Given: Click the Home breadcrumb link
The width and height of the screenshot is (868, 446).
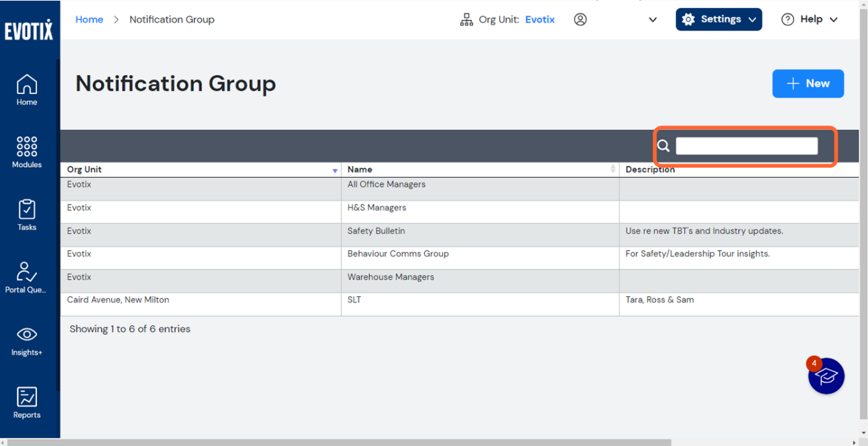Looking at the screenshot, I should pyautogui.click(x=89, y=19).
